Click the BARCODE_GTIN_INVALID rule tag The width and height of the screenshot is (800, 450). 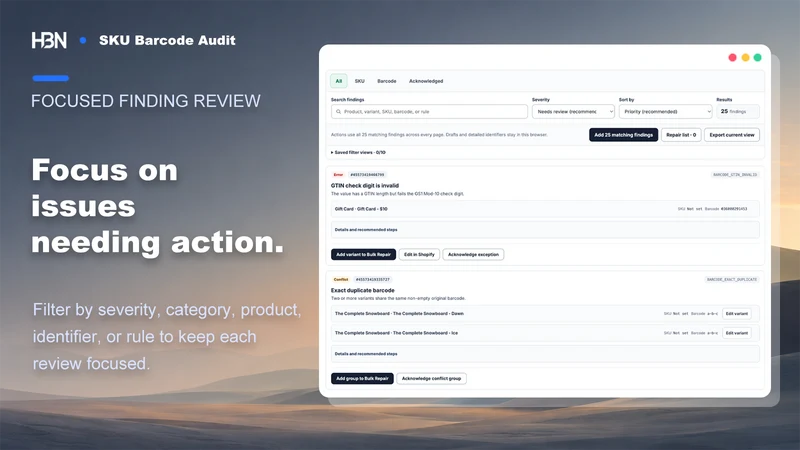[x=735, y=174]
